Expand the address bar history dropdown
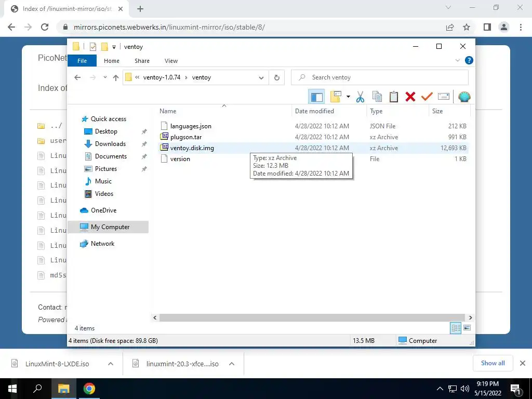The width and height of the screenshot is (532, 399). point(261,78)
